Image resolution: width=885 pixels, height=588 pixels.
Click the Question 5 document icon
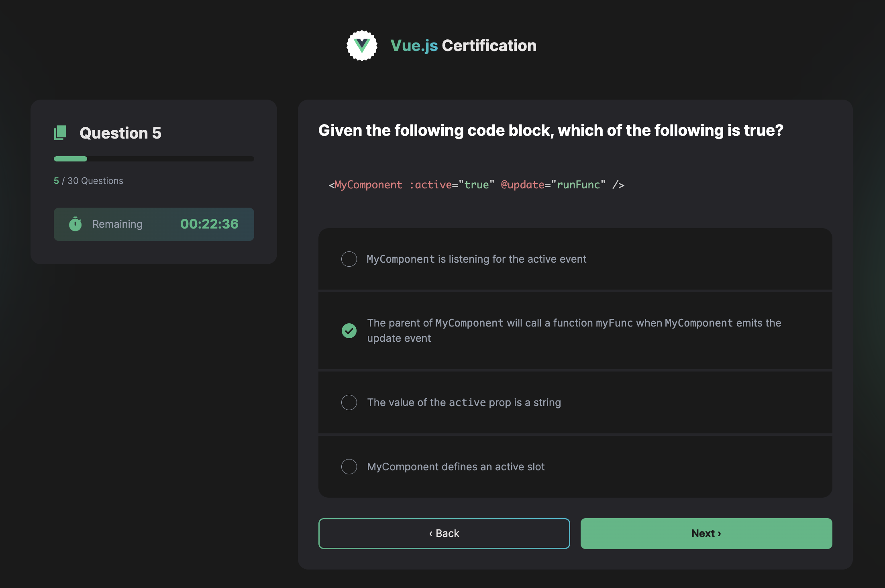[60, 133]
